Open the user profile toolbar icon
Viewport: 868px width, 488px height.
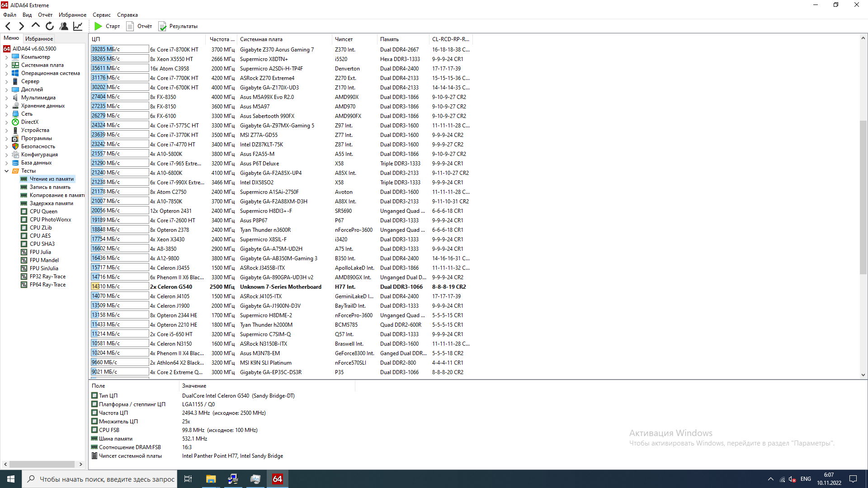[64, 26]
